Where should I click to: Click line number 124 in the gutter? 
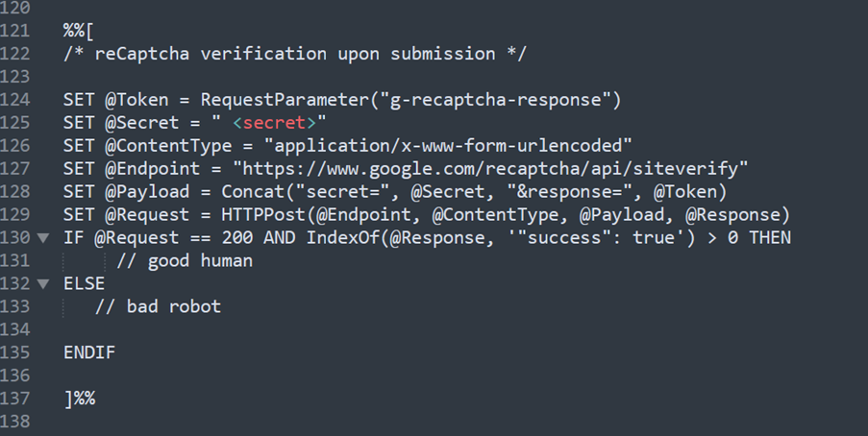click(x=15, y=100)
